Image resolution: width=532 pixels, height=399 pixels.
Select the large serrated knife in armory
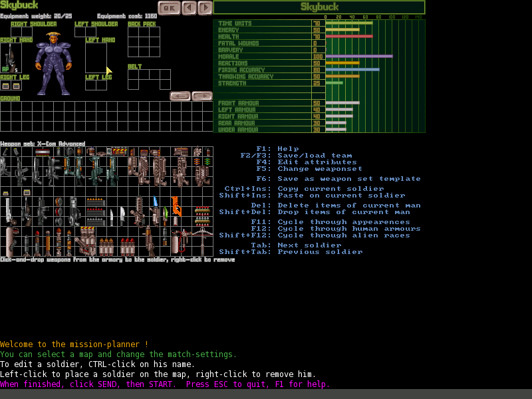(x=123, y=216)
